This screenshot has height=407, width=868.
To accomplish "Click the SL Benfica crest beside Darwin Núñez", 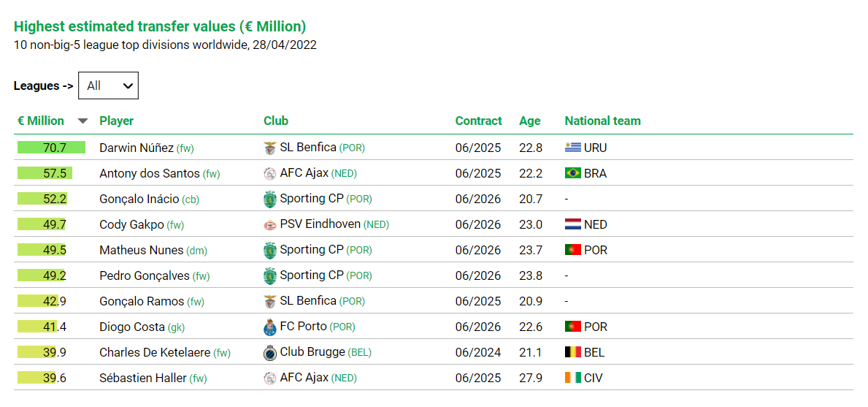I will pyautogui.click(x=270, y=148).
